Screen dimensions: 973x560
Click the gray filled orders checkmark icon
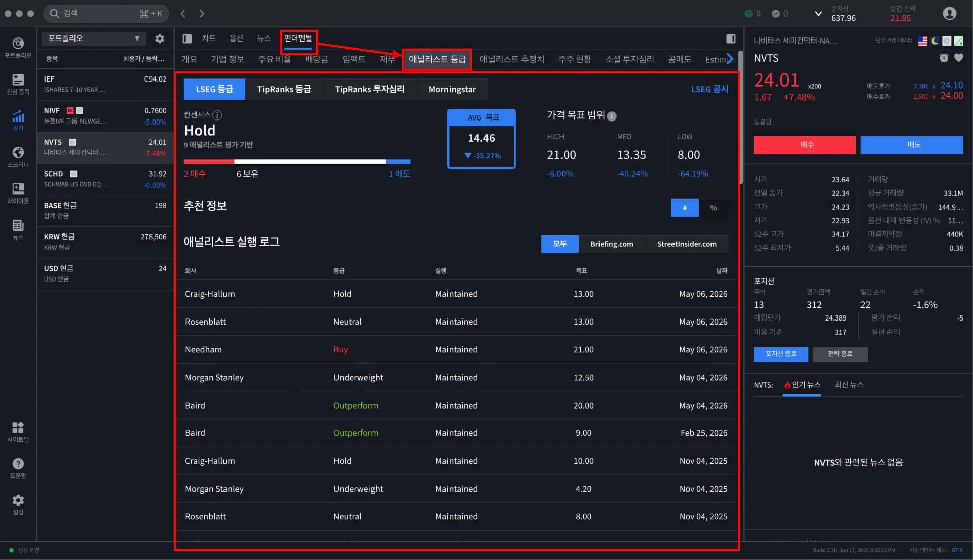pos(776,14)
